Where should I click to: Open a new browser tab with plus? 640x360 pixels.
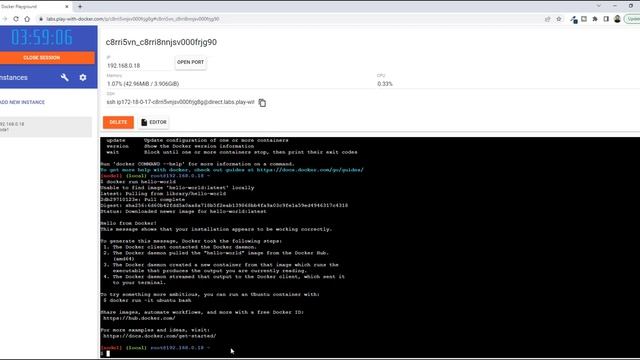[80, 6]
